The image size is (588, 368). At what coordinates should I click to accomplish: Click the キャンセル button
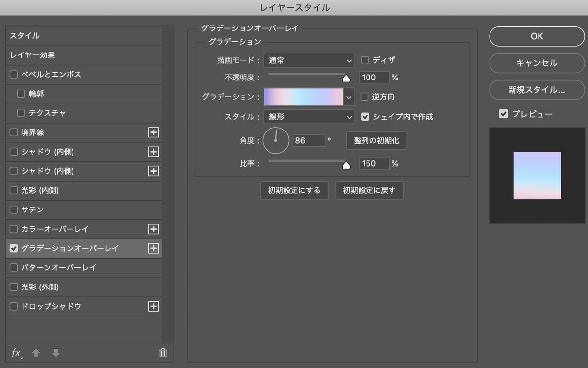point(537,63)
